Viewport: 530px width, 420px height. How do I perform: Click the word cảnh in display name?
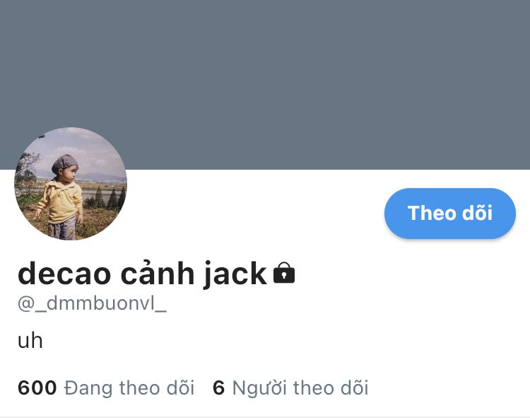click(x=158, y=274)
